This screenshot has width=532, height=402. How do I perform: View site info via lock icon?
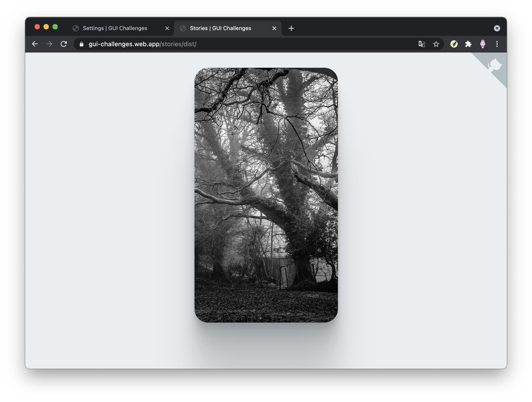point(82,44)
